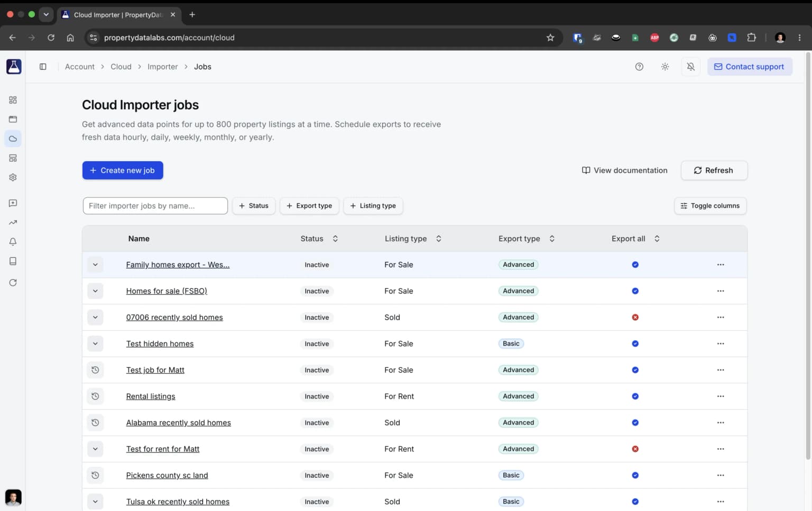This screenshot has width=812, height=511.
Task: Open the help question mark icon
Action: point(639,67)
